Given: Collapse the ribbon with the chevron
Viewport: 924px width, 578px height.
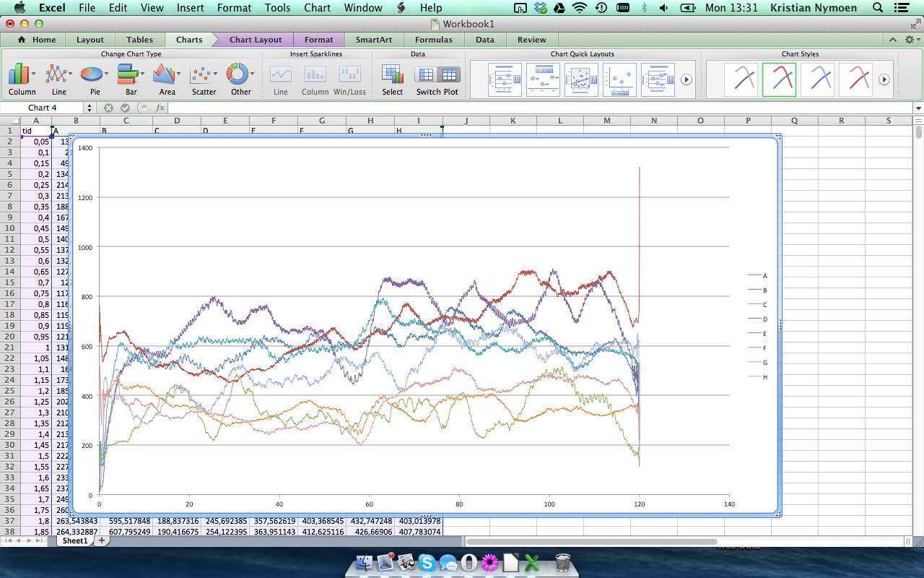Looking at the screenshot, I should pyautogui.click(x=893, y=40).
